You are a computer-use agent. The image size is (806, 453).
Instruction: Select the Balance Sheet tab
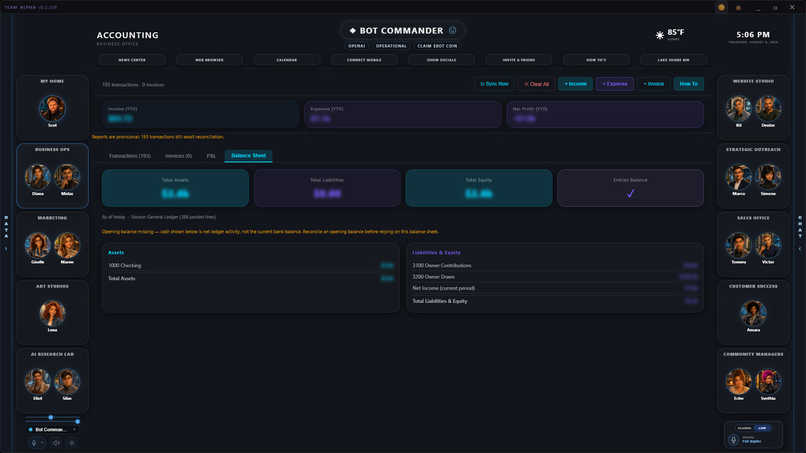pos(248,156)
